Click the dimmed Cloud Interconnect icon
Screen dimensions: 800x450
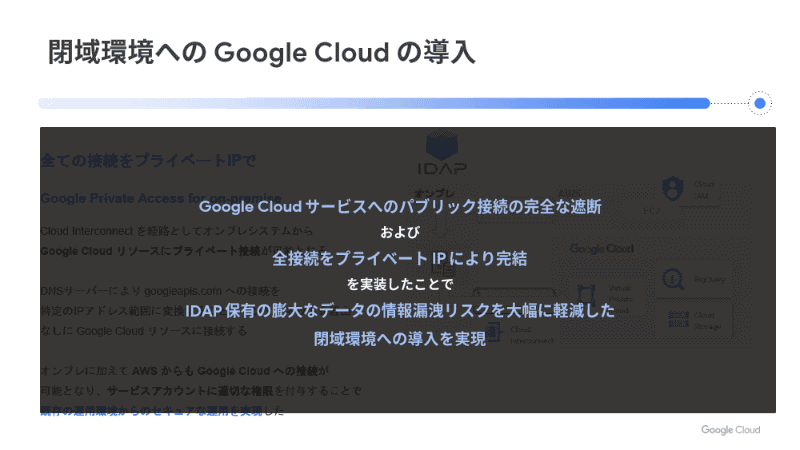pos(493,332)
